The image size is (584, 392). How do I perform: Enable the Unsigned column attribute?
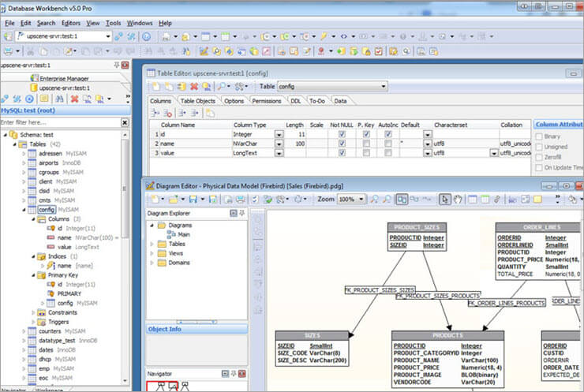[539, 147]
